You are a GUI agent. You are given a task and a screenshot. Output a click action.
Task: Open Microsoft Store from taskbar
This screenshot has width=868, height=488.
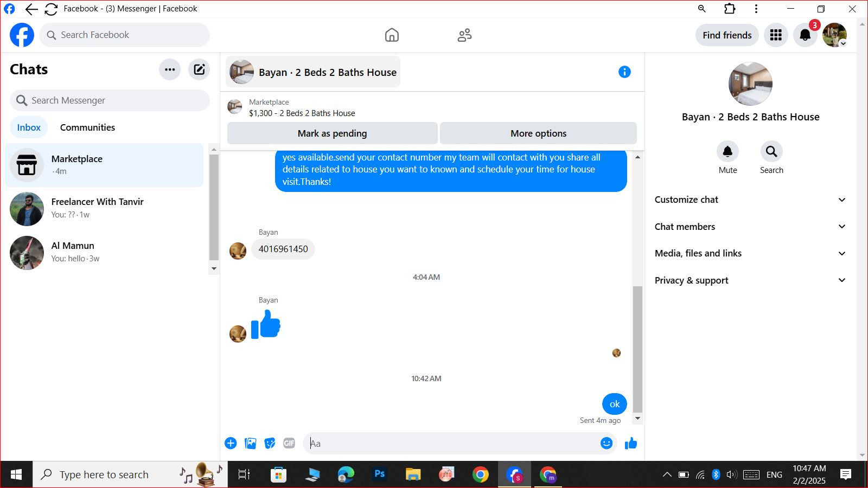pyautogui.click(x=278, y=475)
